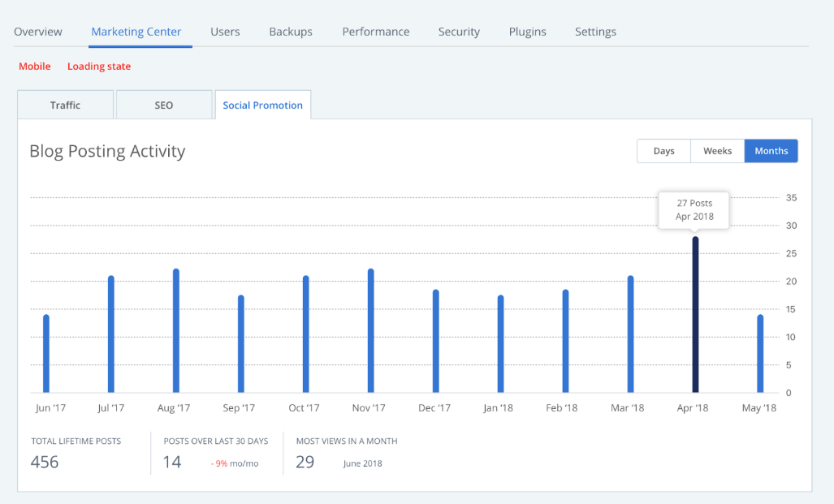Click the Nov '17 bar
The image size is (834, 504).
[x=371, y=330]
